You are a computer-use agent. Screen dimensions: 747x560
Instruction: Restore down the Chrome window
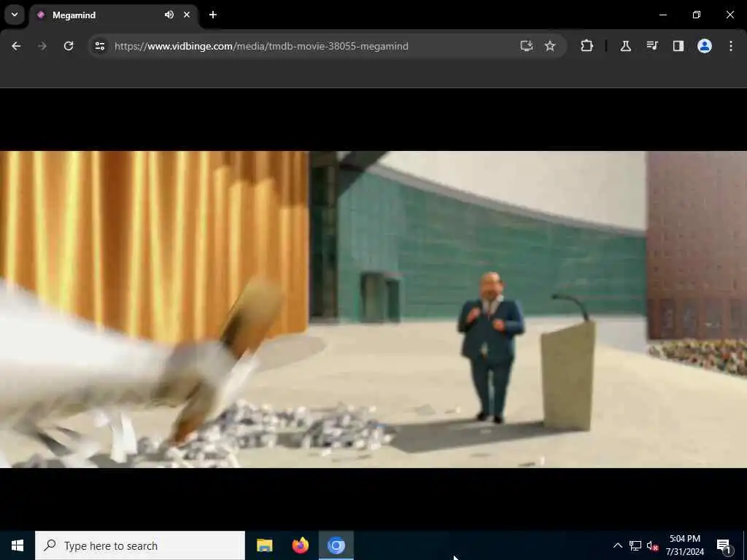click(x=697, y=15)
